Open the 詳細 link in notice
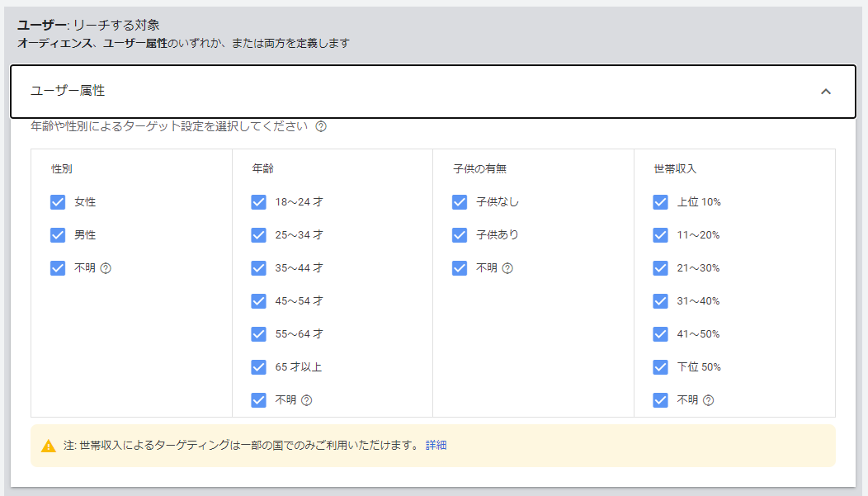This screenshot has width=868, height=496. (436, 446)
